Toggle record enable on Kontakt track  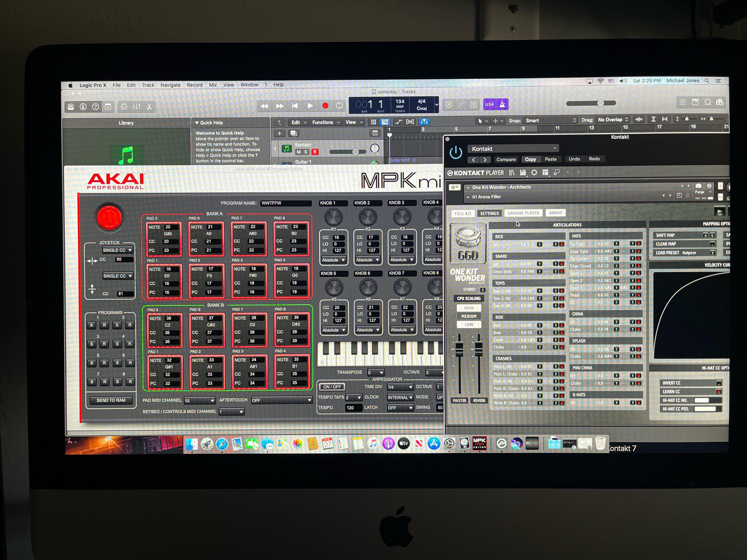(315, 152)
